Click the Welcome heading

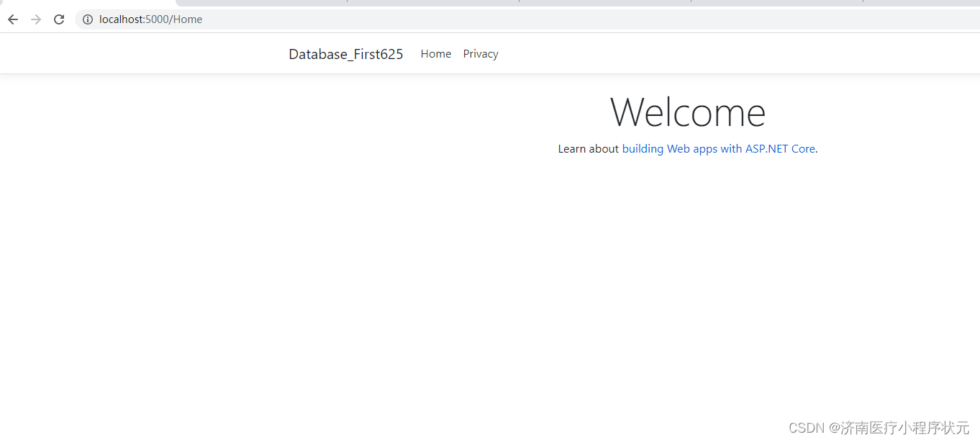tap(687, 112)
